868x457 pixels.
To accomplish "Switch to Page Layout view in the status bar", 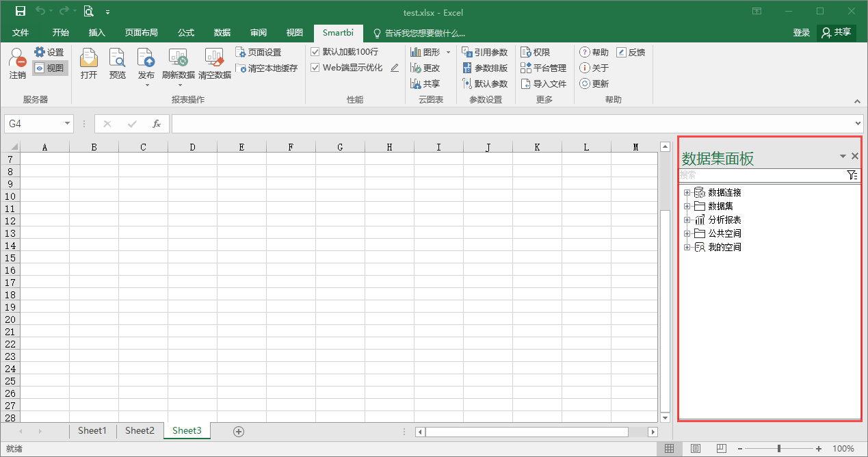I will click(696, 449).
